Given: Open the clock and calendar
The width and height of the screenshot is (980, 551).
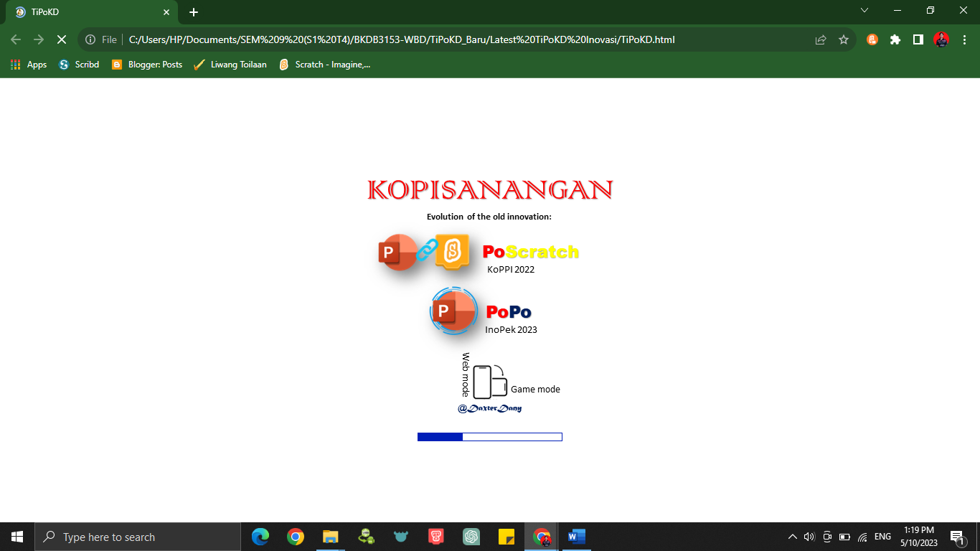Looking at the screenshot, I should (918, 537).
